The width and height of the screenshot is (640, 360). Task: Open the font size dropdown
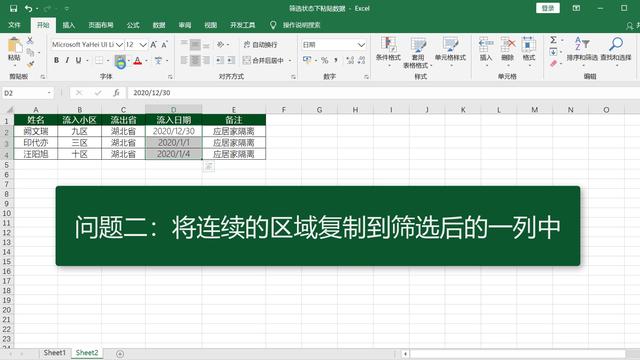143,44
